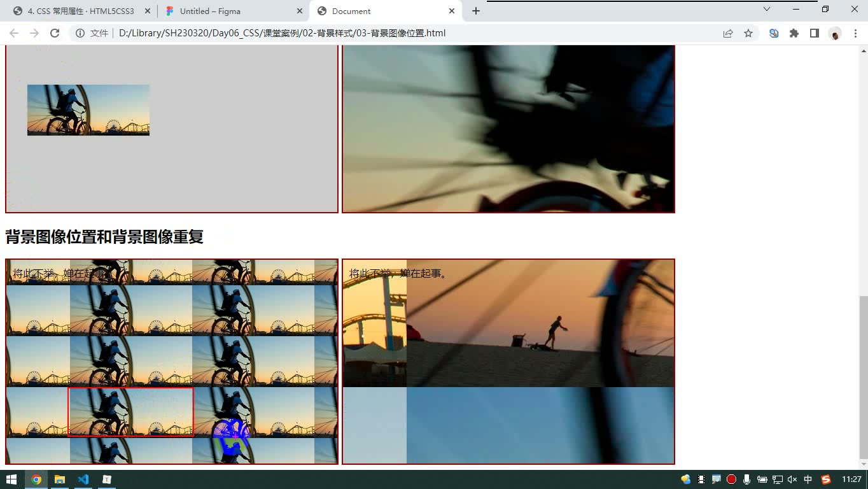Click the Sogou input method tray icon
Viewport: 868px width, 489px height.
pyautogui.click(x=826, y=479)
